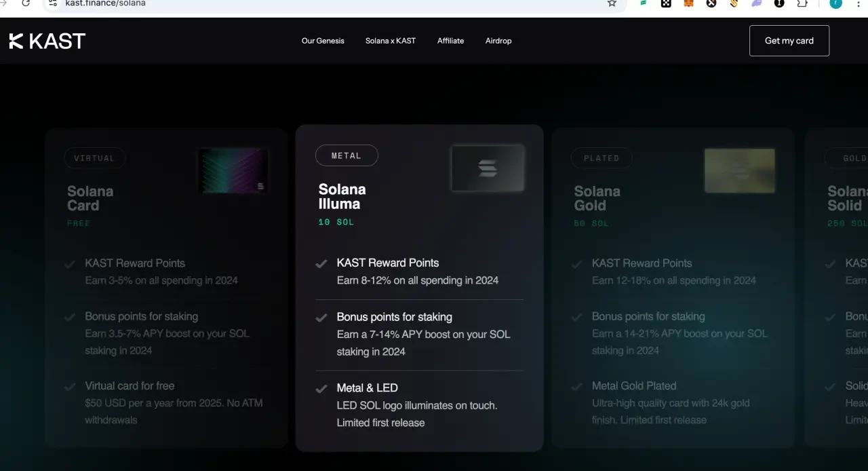The width and height of the screenshot is (868, 471).
Task: Open the Affiliate navigation link
Action: tap(450, 41)
